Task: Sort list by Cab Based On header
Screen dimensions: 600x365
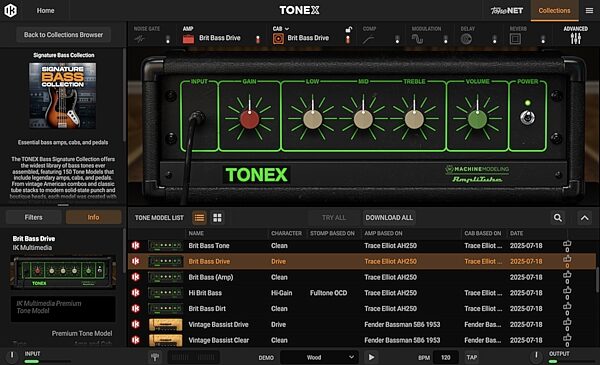Action: pyautogui.click(x=483, y=233)
